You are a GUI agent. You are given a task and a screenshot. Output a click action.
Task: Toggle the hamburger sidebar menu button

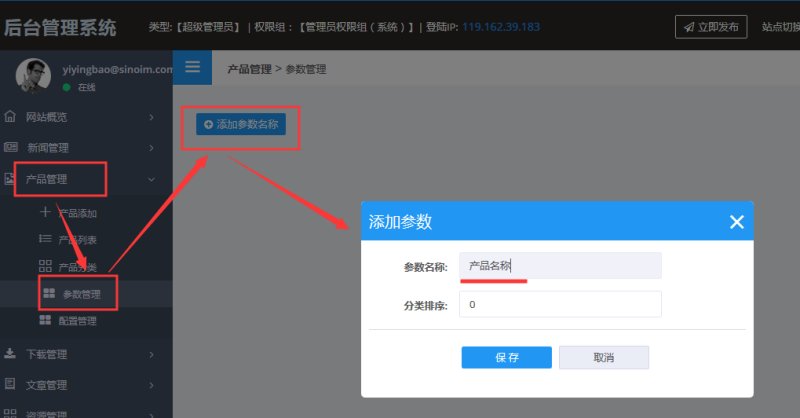click(192, 67)
